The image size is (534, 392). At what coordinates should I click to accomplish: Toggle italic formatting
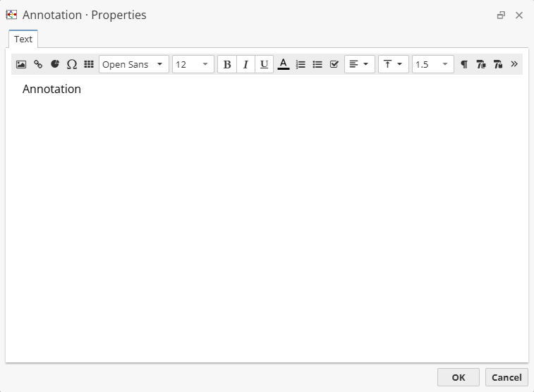click(x=245, y=64)
